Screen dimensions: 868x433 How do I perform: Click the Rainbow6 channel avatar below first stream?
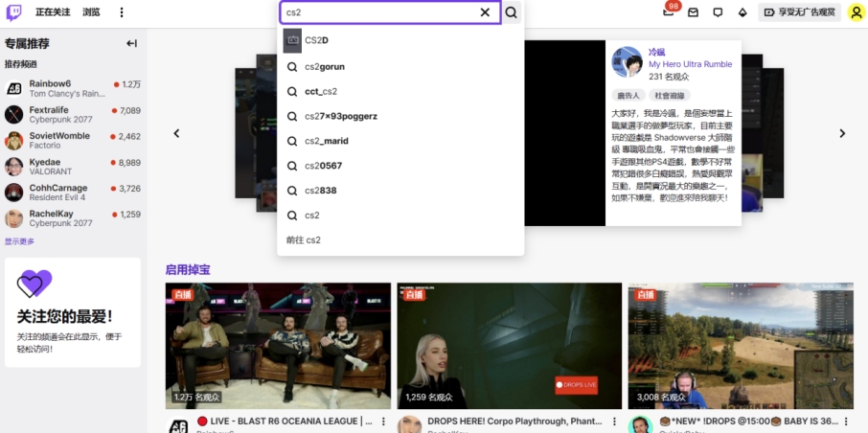(178, 425)
